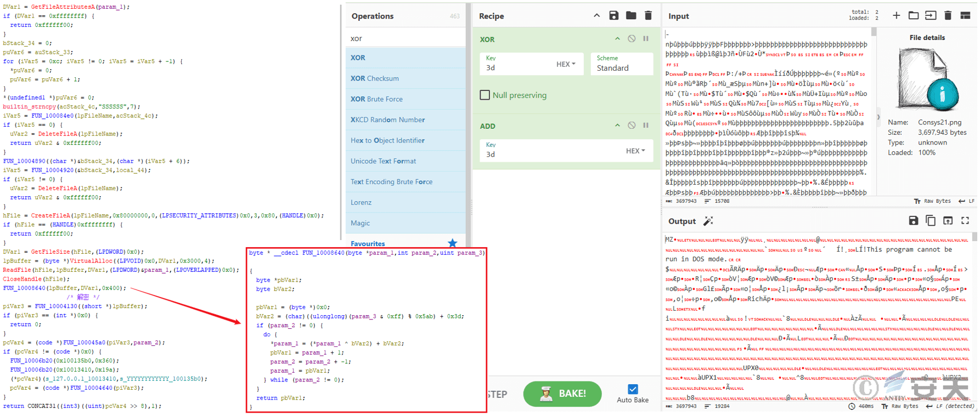Add a new input tab with the plus icon
The width and height of the screenshot is (980, 416).
click(x=896, y=16)
